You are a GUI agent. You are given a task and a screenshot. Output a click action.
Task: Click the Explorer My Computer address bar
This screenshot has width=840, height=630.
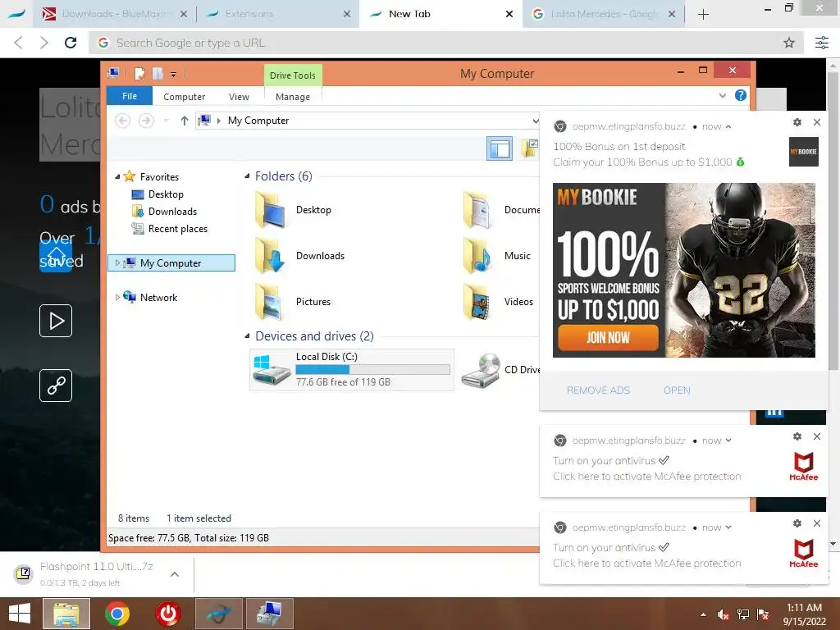pos(368,121)
